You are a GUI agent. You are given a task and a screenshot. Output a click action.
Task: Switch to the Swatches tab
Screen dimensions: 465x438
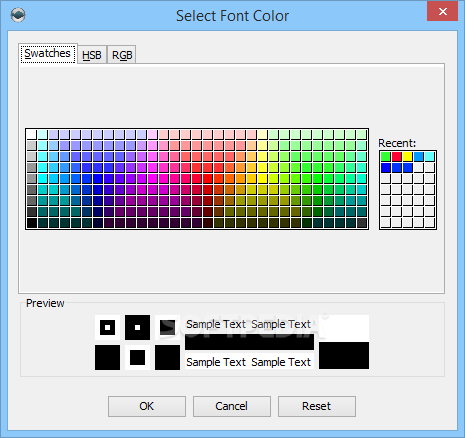click(48, 53)
